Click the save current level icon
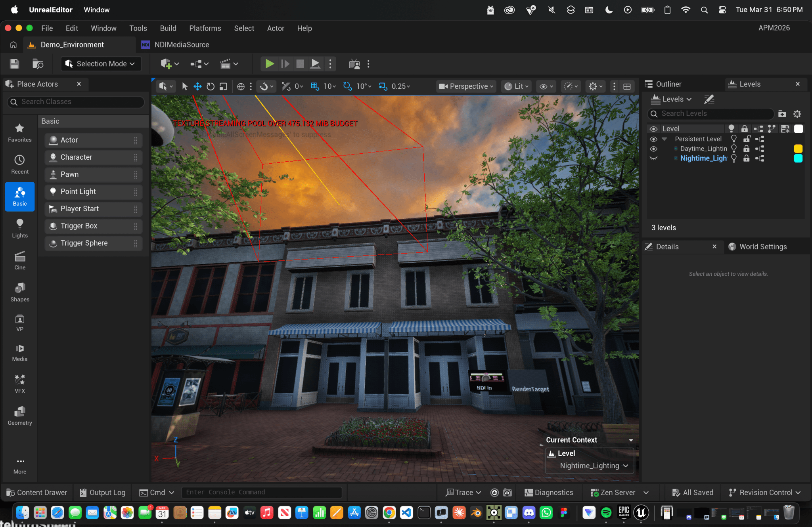Screen dimensions: 812x527 pyautogui.click(x=15, y=64)
